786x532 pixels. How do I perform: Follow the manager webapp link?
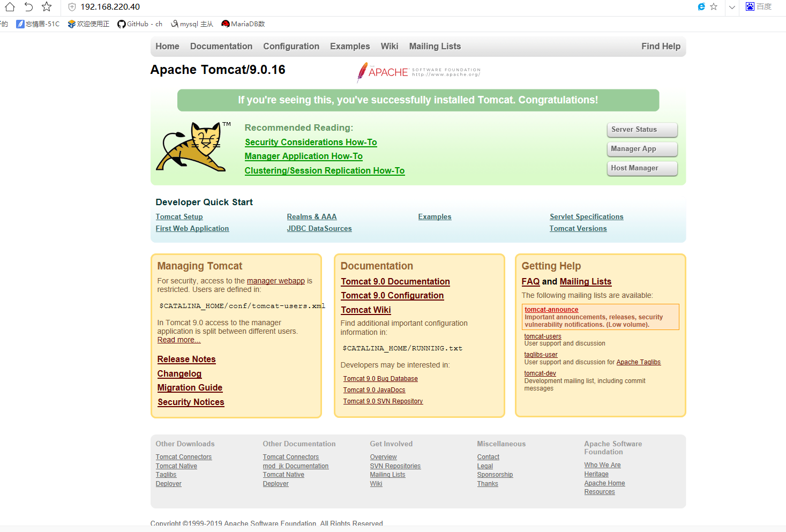276,281
